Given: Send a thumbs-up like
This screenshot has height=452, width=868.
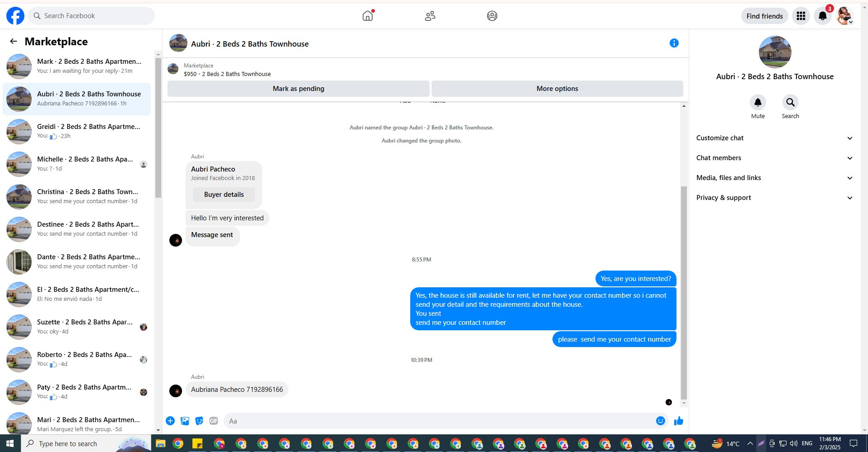Looking at the screenshot, I should click(x=678, y=421).
